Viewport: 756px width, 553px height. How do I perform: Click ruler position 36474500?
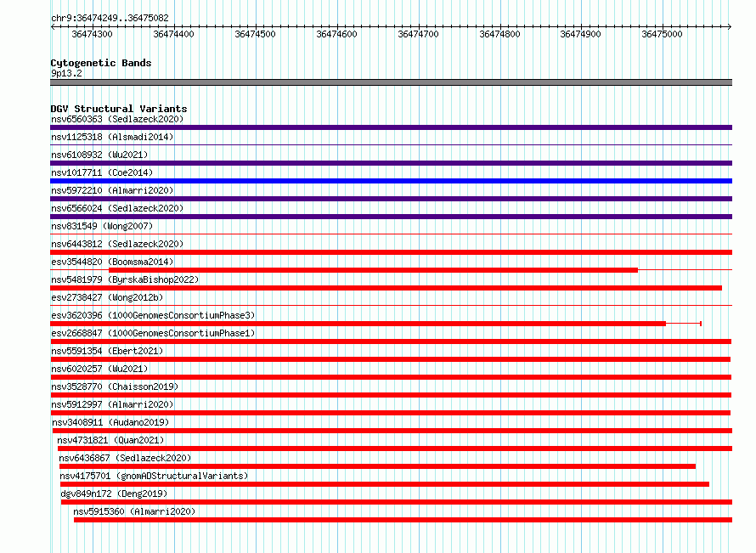click(x=255, y=34)
